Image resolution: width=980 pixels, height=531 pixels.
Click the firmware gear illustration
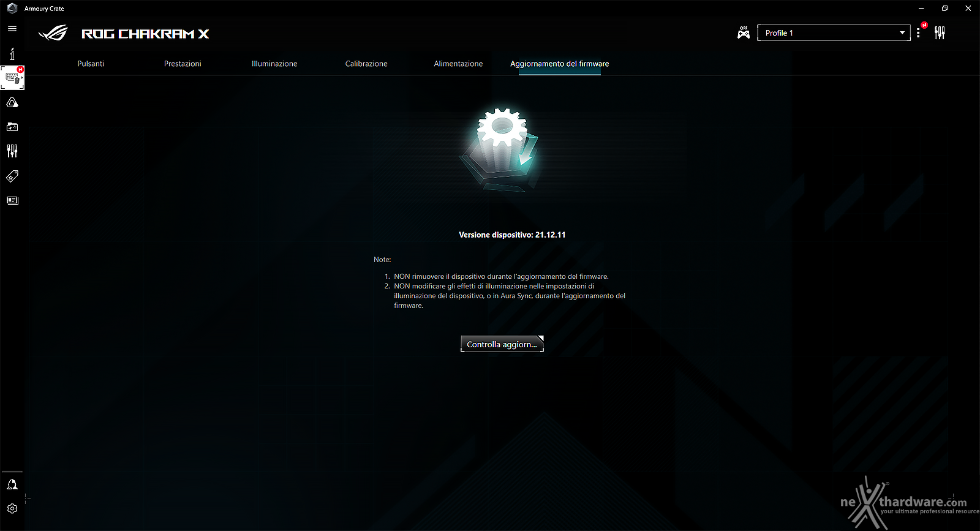click(x=500, y=149)
